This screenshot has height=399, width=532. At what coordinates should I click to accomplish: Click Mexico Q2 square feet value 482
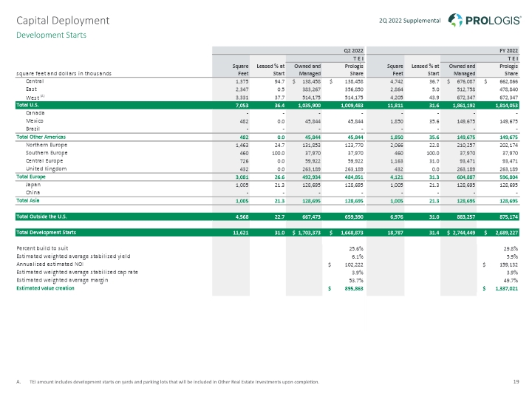pyautogui.click(x=244, y=121)
